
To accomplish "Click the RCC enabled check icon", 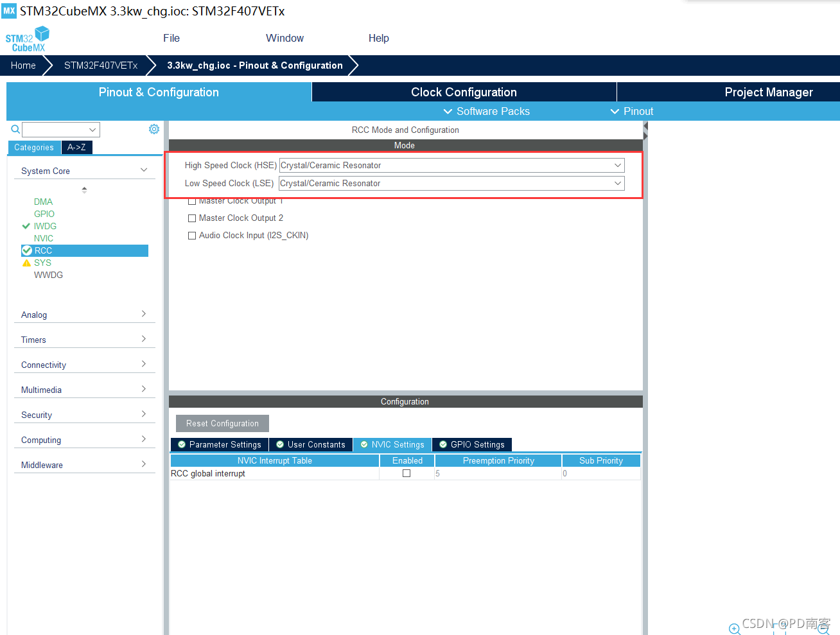I will (27, 250).
